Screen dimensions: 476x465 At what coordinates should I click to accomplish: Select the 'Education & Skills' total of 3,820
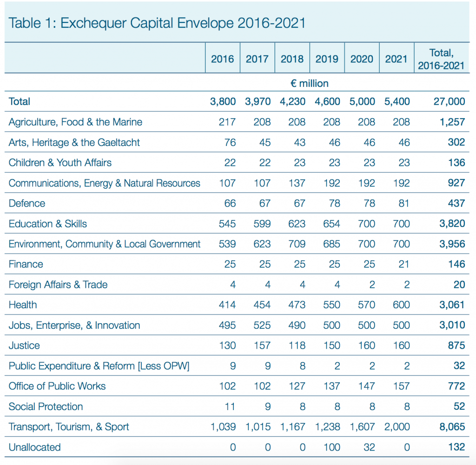pos(452,224)
